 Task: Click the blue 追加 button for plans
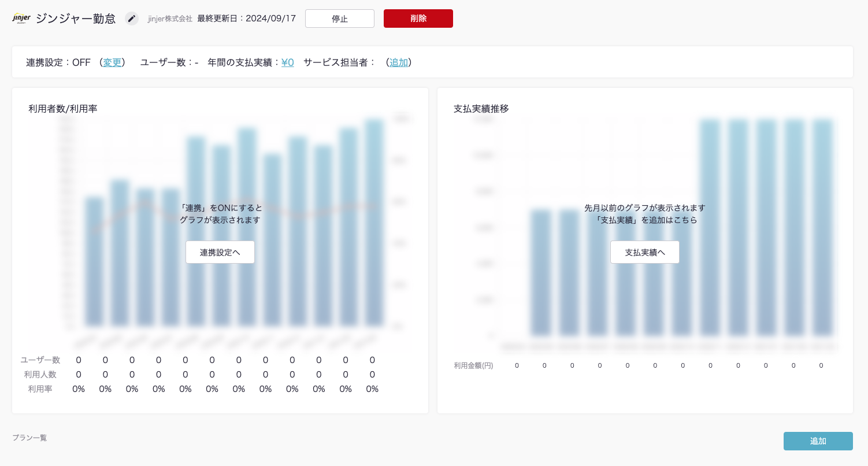pos(818,441)
